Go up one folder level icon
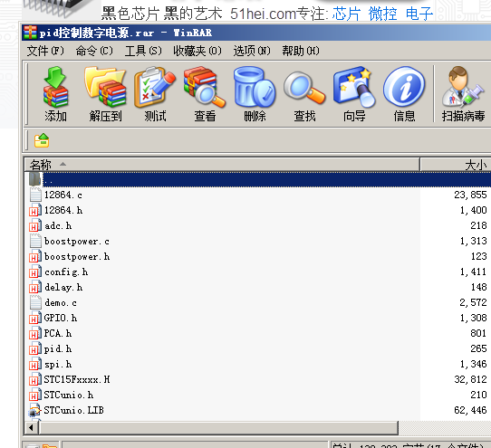491x448 pixels. [42, 140]
